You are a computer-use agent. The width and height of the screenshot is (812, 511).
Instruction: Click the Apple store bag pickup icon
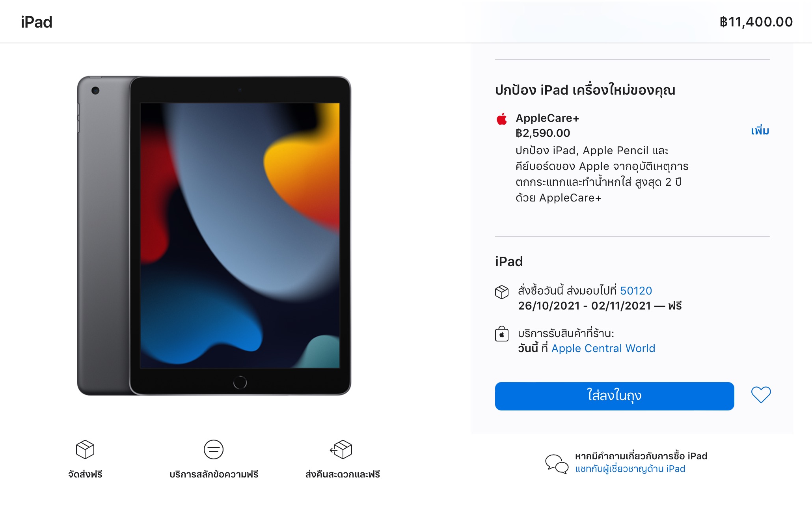pos(502,334)
